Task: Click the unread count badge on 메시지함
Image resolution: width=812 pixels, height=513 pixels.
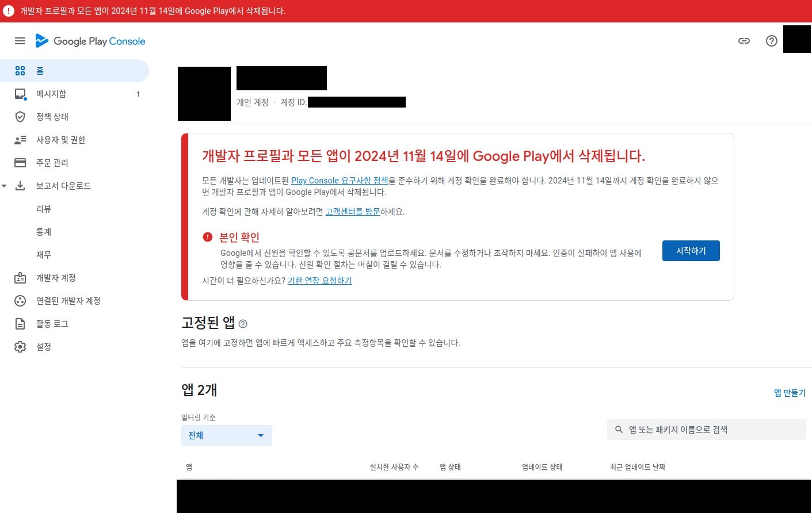Action: click(x=138, y=94)
